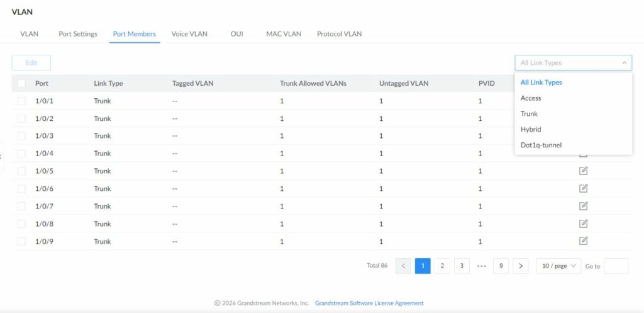Open the OUI tab

pos(237,34)
